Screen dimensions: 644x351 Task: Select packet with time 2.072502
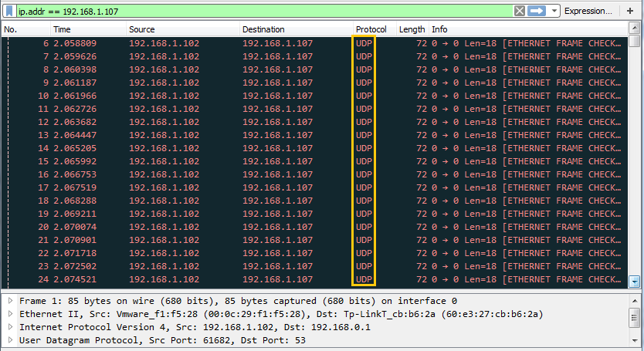click(315, 267)
